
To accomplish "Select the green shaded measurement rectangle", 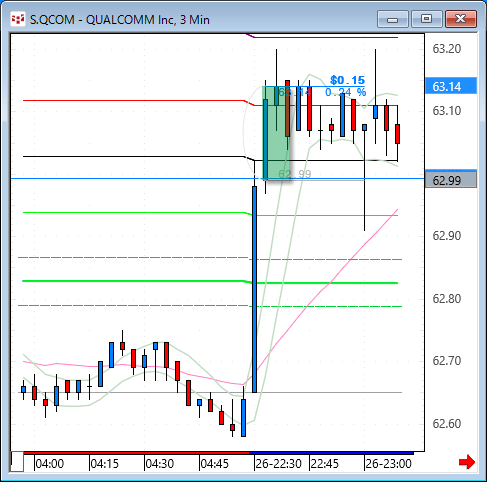I will pos(276,133).
